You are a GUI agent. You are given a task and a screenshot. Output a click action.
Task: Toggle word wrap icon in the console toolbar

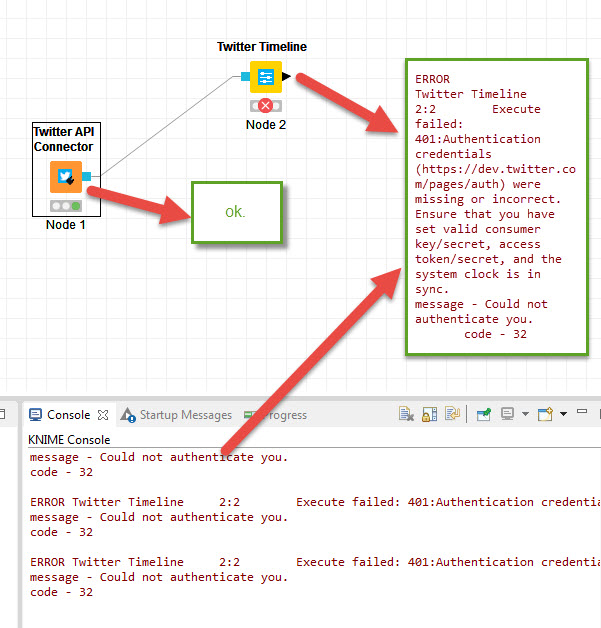[x=452, y=414]
